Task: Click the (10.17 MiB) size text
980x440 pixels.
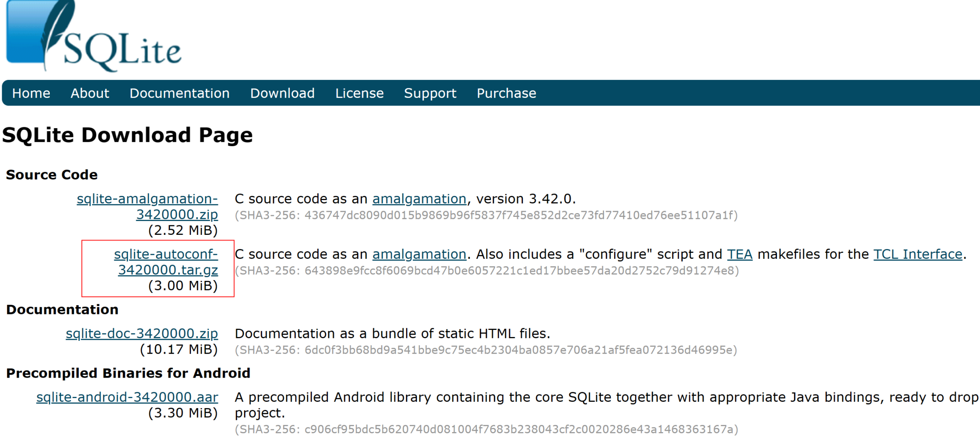Action: 179,350
